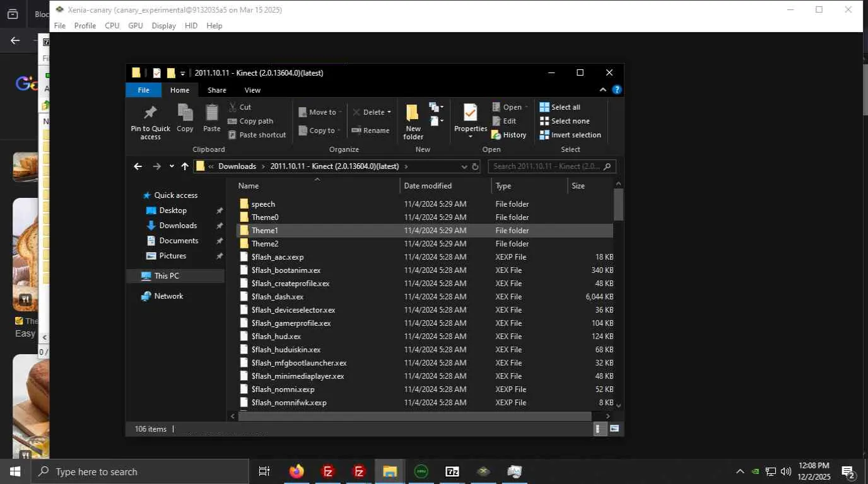The image size is (868, 484).
Task: Open Explorer Help via question mark icon
Action: (x=617, y=89)
